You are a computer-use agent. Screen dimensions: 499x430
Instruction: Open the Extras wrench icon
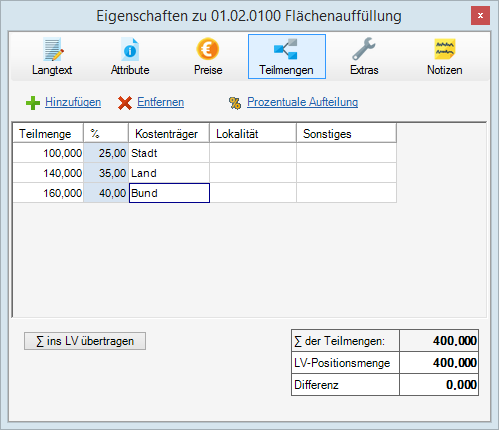(x=364, y=49)
